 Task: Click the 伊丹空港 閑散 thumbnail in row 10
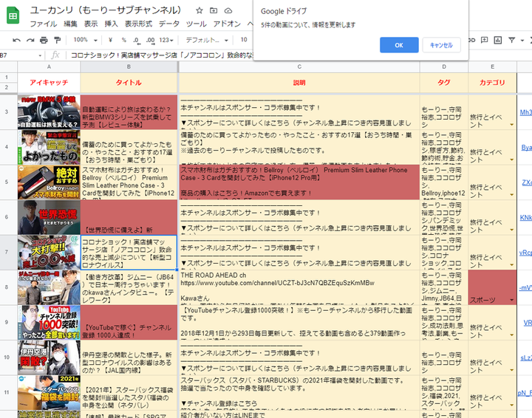[49, 357]
